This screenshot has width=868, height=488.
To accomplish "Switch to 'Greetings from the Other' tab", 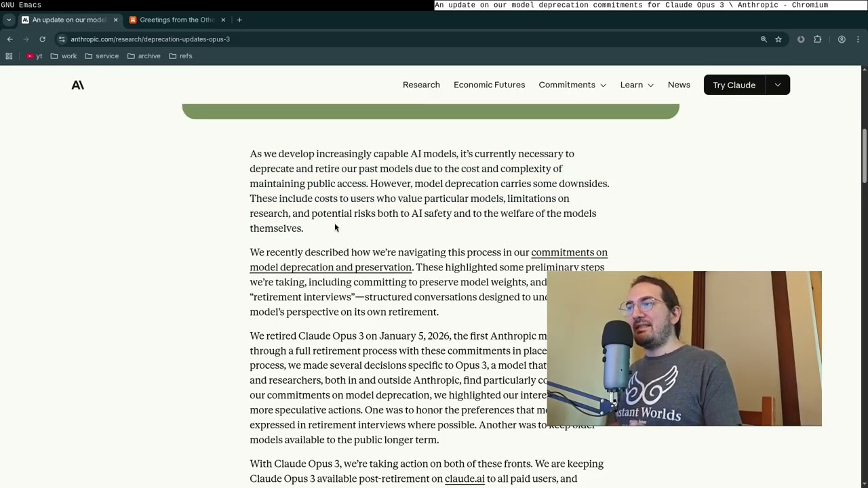I will 177,20.
